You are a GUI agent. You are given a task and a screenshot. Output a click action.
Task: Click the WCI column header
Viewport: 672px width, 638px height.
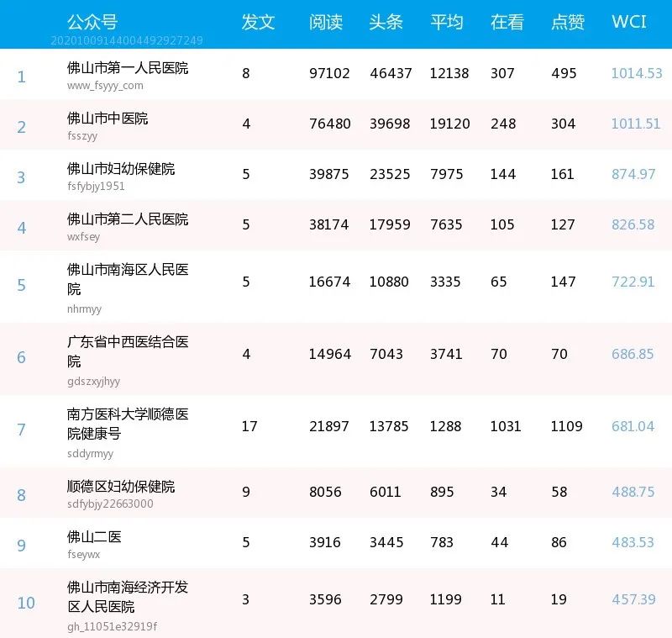(x=628, y=22)
